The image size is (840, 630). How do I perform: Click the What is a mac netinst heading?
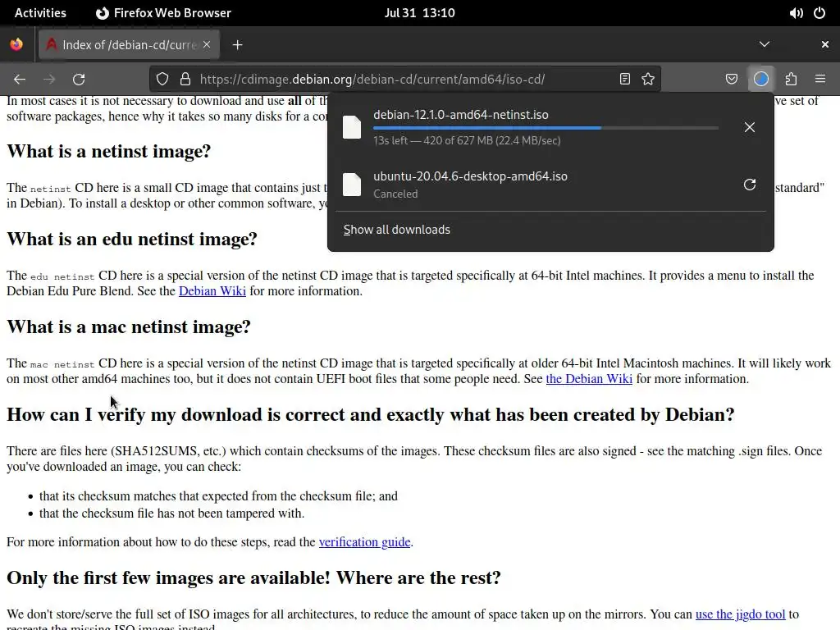click(129, 326)
